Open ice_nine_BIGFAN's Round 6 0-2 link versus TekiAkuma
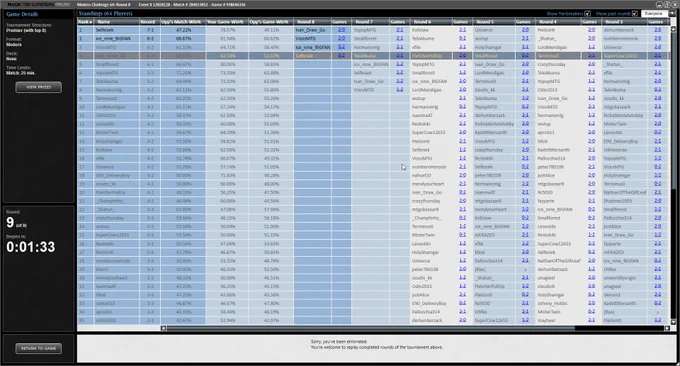680x366 pixels. [x=462, y=39]
